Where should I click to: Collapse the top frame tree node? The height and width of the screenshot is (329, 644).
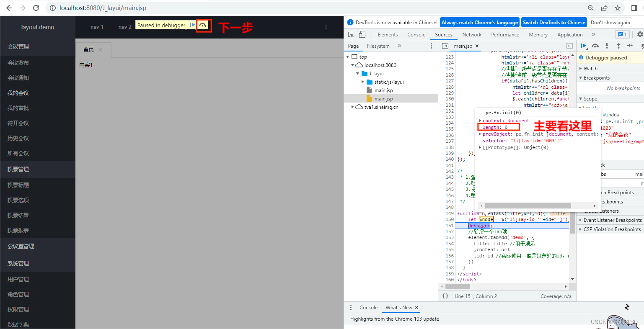coord(348,57)
